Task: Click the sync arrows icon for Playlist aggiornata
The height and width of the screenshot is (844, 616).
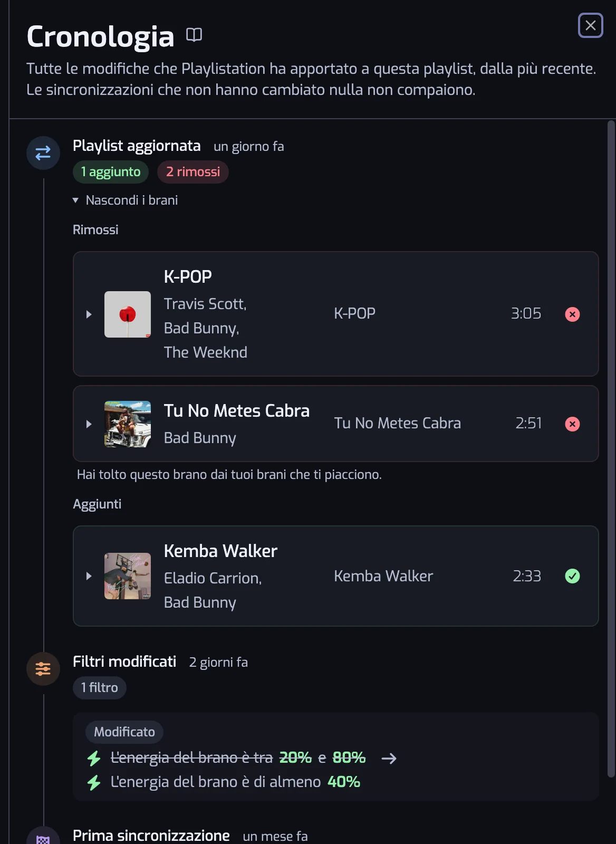Action: 43,153
